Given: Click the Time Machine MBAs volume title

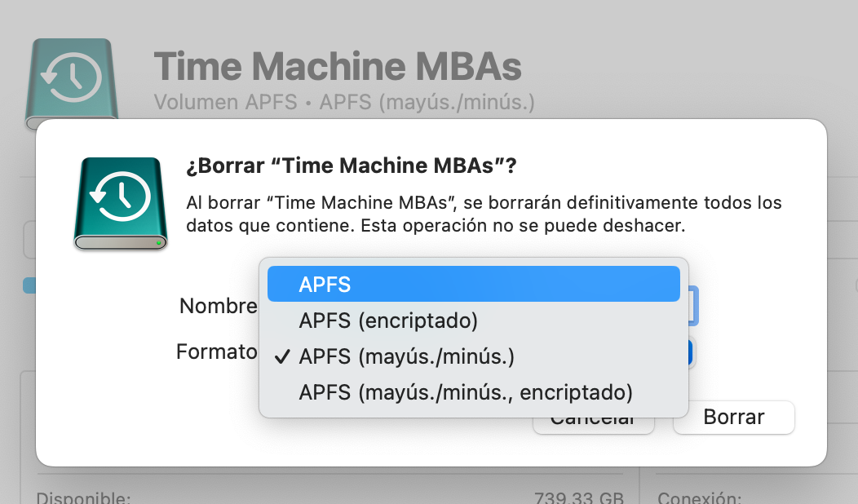Looking at the screenshot, I should (337, 67).
